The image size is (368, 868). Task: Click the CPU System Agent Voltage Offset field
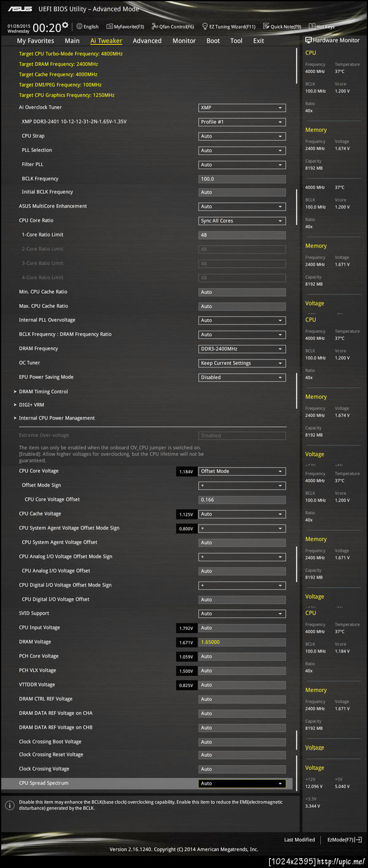(x=242, y=542)
